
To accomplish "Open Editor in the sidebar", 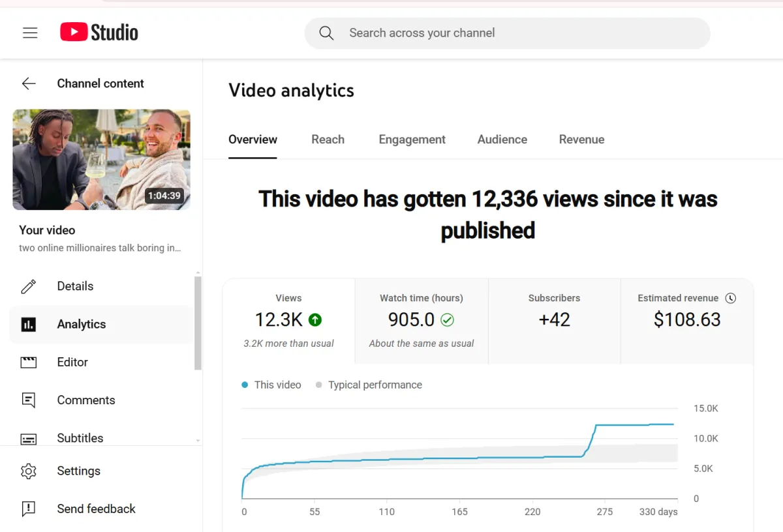I will tap(101, 362).
